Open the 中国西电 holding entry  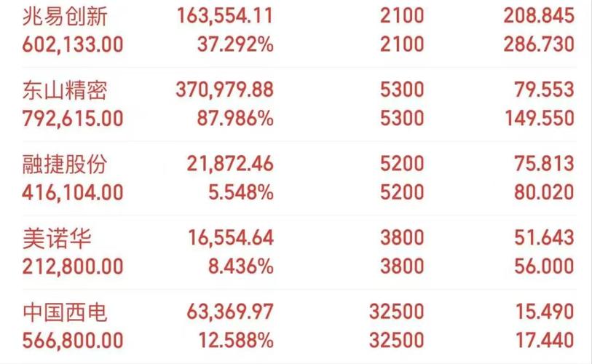[x=299, y=326]
